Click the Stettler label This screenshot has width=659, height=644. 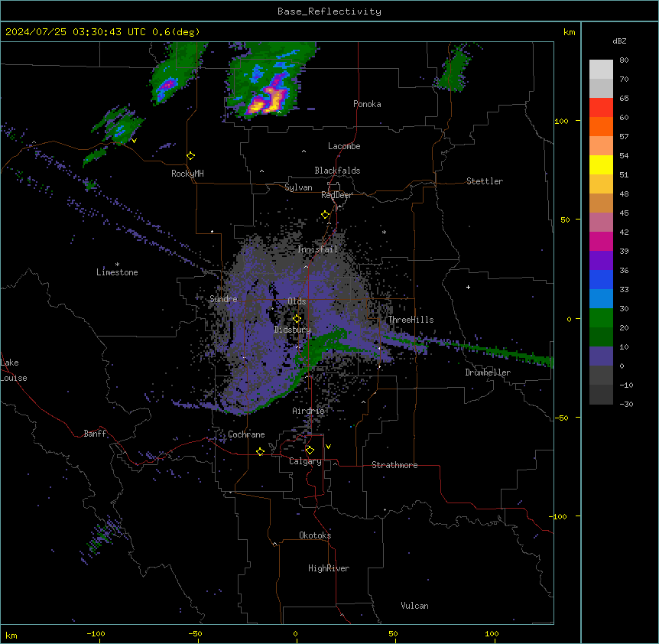point(485,181)
